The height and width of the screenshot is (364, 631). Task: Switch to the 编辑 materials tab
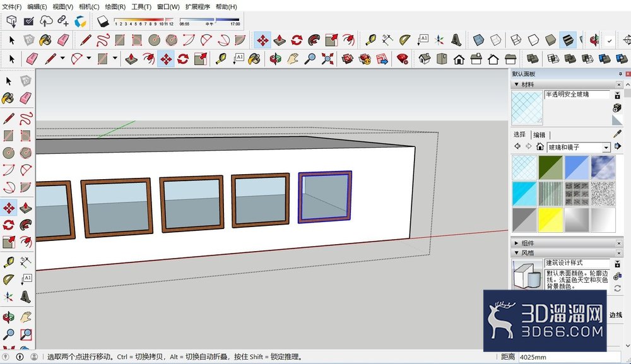(x=540, y=135)
